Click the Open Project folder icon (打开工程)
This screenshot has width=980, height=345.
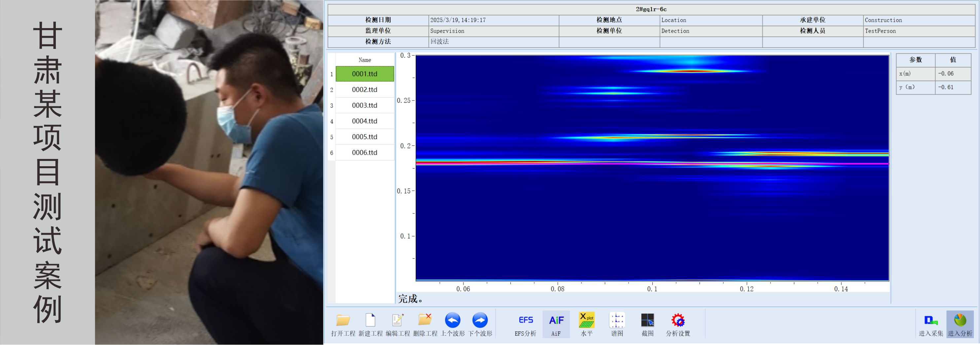pos(343,321)
